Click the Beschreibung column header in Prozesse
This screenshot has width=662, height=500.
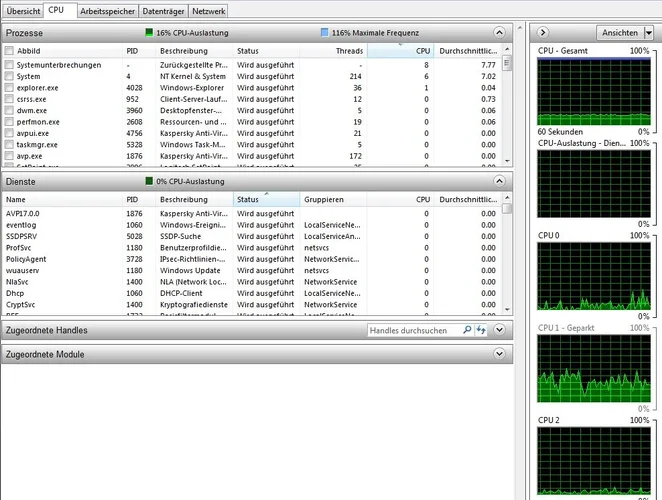point(194,51)
